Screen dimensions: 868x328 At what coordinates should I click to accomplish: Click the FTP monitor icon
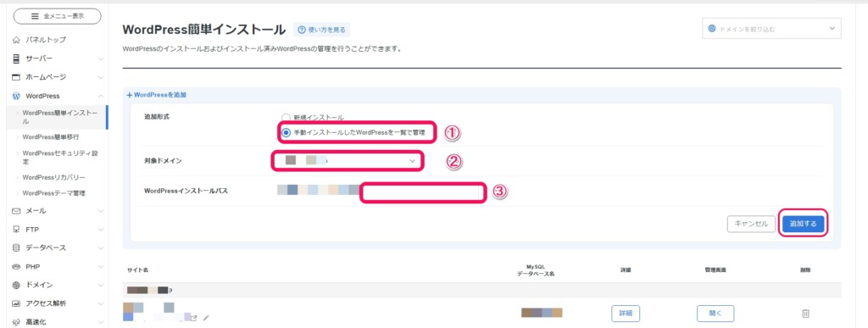point(16,230)
